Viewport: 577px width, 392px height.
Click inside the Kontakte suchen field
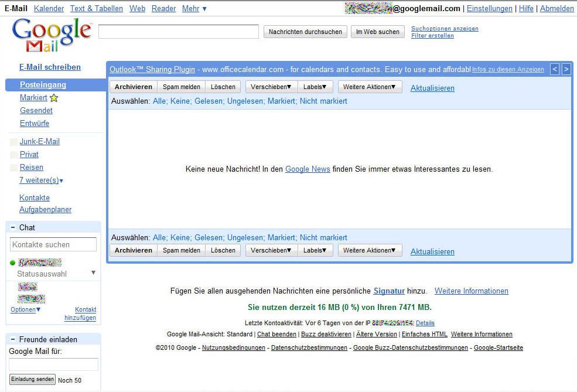click(53, 244)
